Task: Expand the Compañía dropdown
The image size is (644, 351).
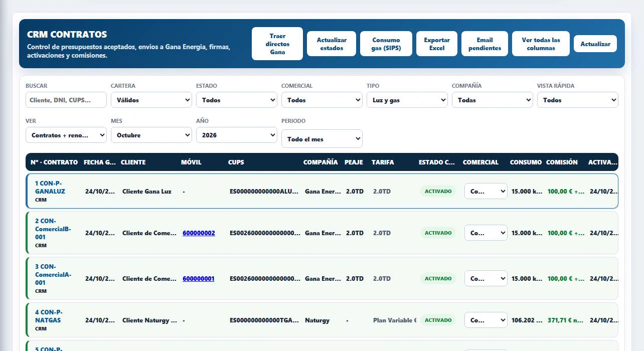Action: (x=493, y=100)
